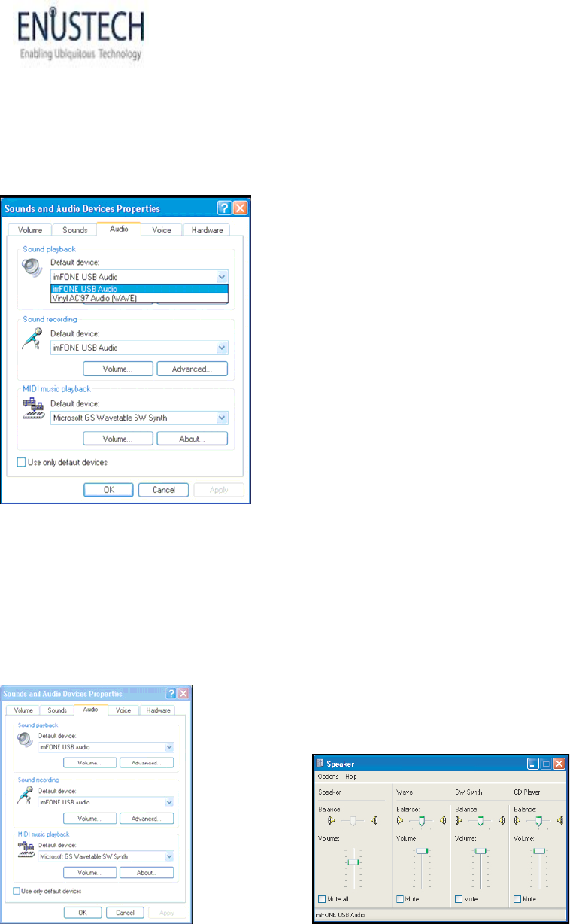Confirm with OK in upper Properties dialog
570x924 pixels.
(x=108, y=489)
